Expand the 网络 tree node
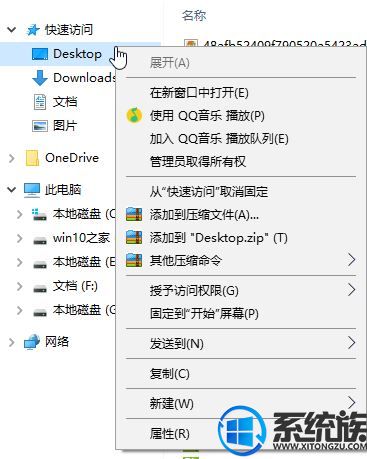 pyautogui.click(x=12, y=342)
